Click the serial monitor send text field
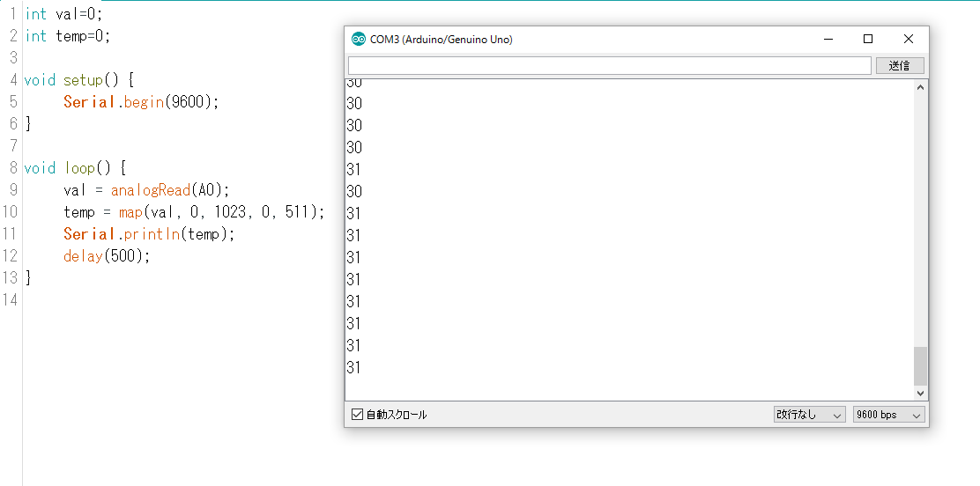 pyautogui.click(x=609, y=65)
